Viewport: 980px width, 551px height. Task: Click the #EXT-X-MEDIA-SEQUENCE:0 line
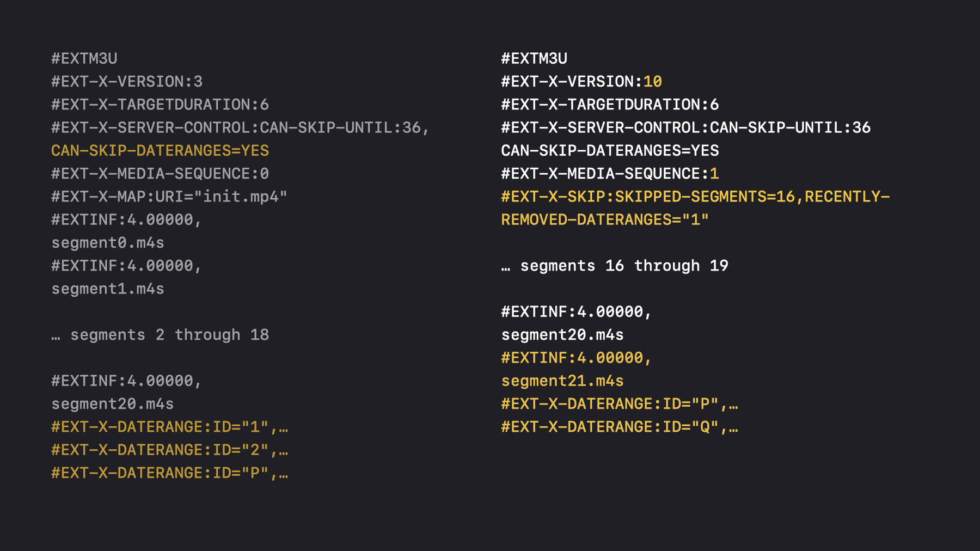(x=160, y=174)
